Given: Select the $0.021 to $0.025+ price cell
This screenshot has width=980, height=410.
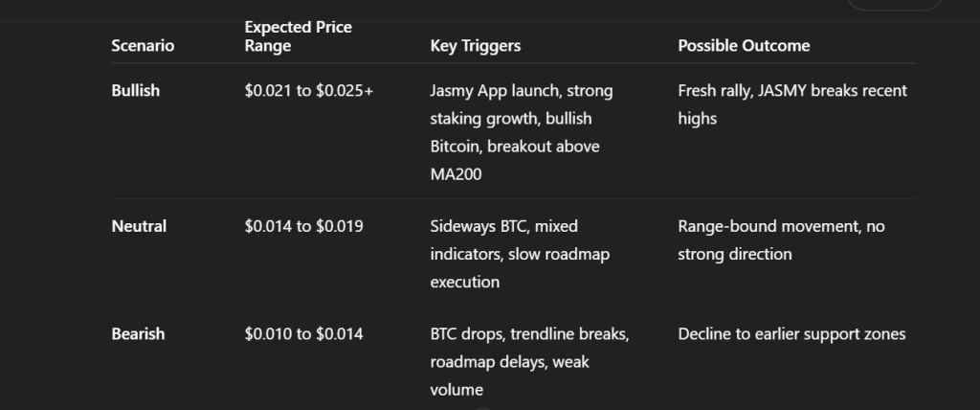Looking at the screenshot, I should click(309, 91).
